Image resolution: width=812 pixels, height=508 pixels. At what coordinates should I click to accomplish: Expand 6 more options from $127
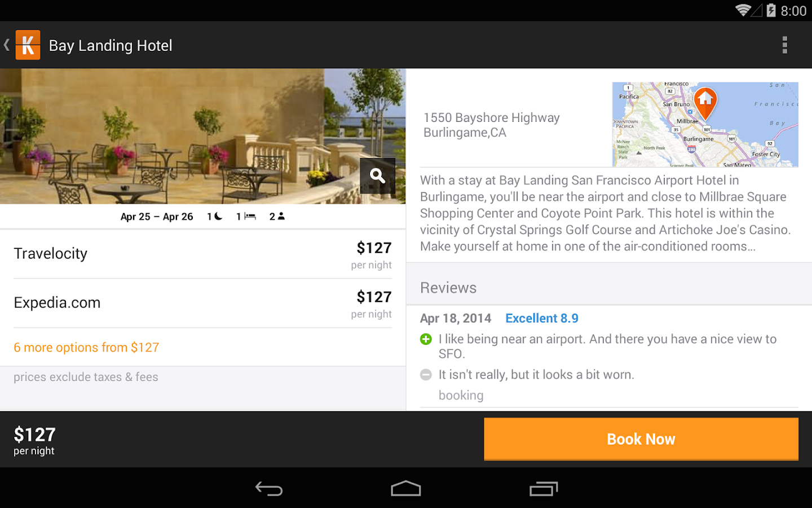(x=86, y=348)
